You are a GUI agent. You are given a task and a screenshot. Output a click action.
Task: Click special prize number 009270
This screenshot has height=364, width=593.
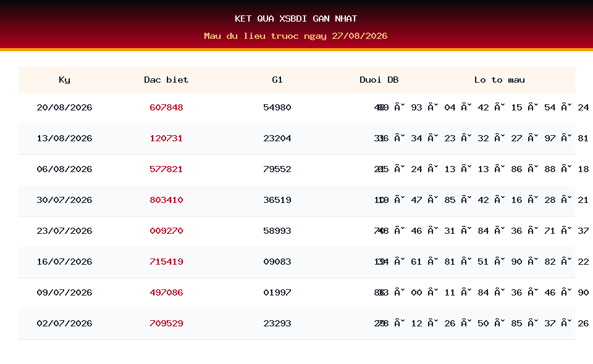point(166,231)
